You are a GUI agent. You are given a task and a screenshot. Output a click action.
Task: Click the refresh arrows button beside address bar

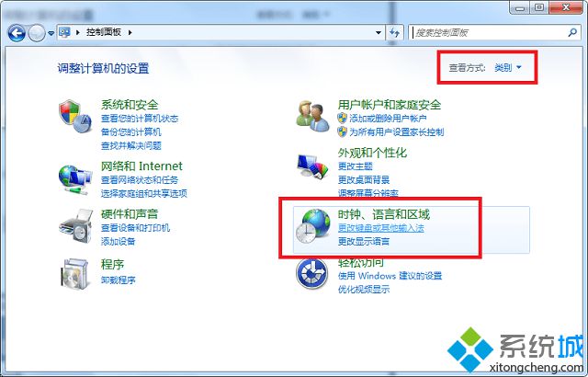(x=394, y=32)
